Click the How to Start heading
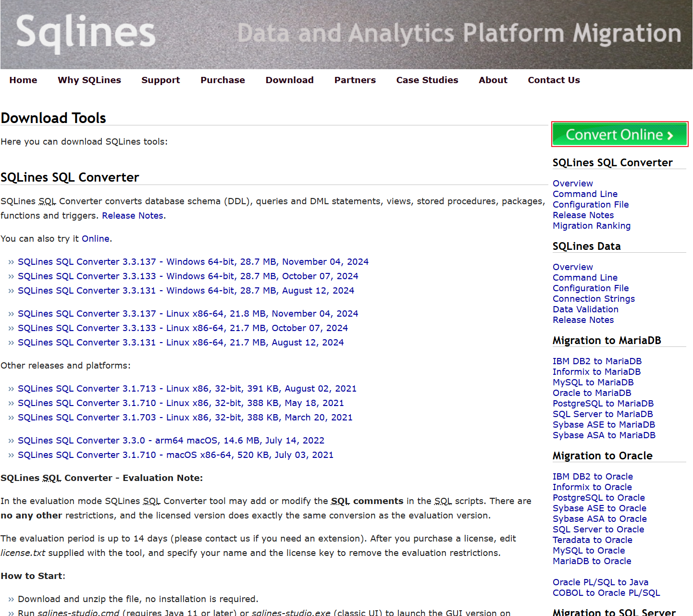This screenshot has width=693, height=616. [x=32, y=576]
